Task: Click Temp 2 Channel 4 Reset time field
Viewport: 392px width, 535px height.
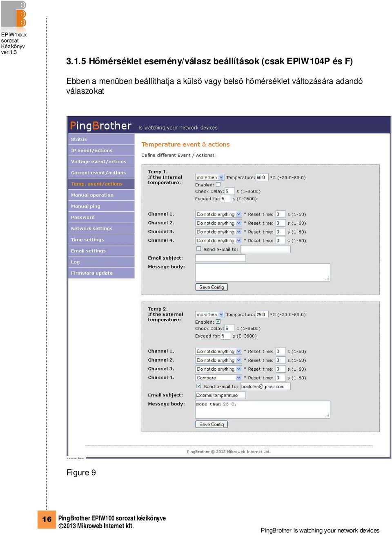Action: 281,378
